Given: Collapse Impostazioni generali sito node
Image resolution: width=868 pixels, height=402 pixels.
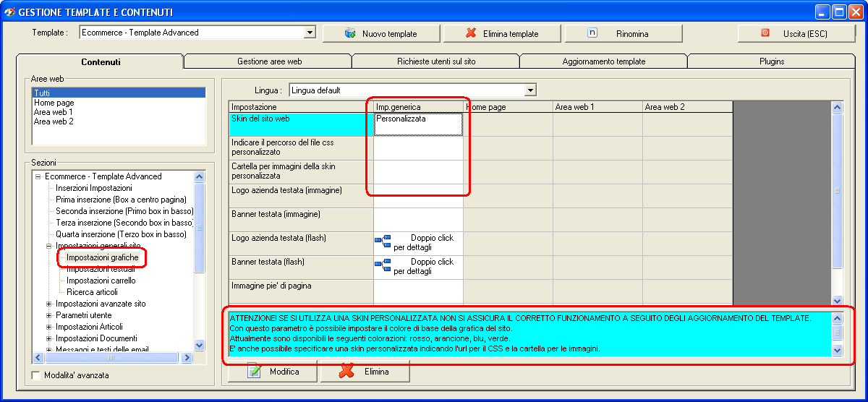Looking at the screenshot, I should [x=49, y=246].
